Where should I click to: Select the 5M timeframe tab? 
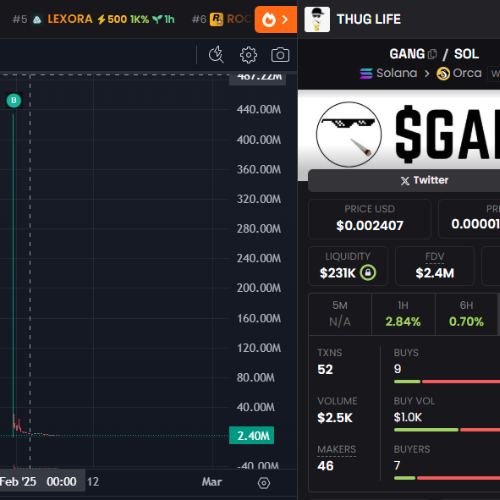(x=340, y=314)
